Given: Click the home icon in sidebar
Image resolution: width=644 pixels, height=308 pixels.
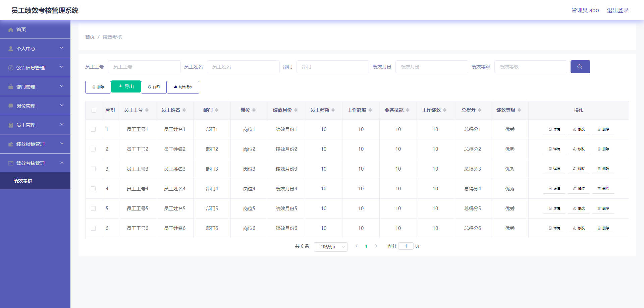Looking at the screenshot, I should click(11, 30).
